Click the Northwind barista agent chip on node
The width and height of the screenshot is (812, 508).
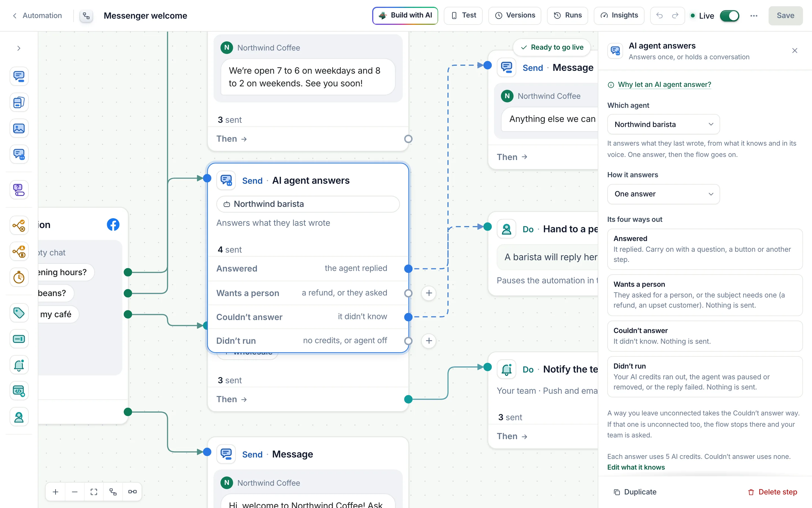[308, 204]
